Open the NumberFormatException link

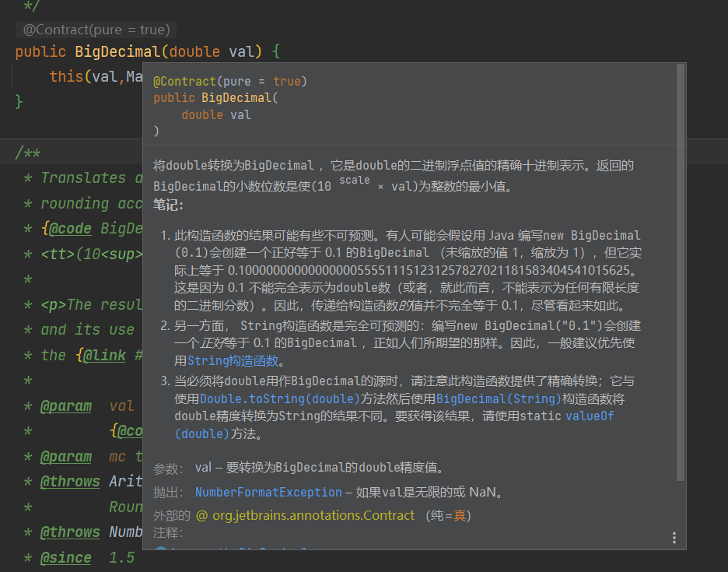click(268, 492)
